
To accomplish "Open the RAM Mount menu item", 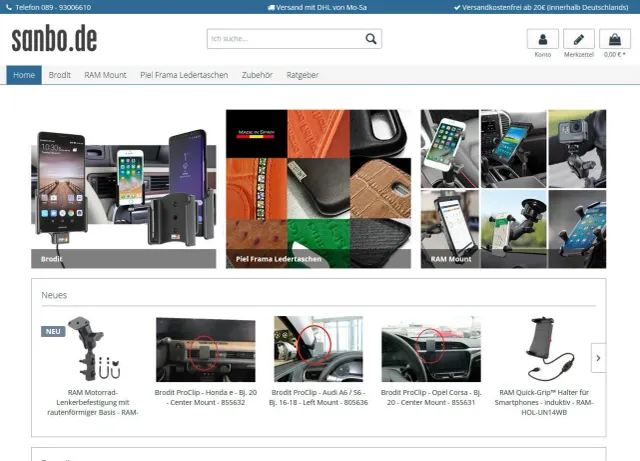I will click(x=105, y=75).
